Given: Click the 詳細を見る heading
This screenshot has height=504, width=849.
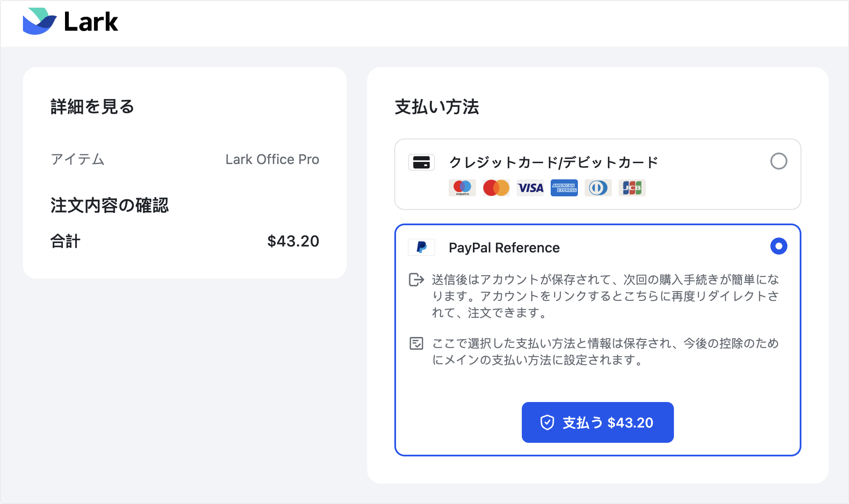Looking at the screenshot, I should [93, 106].
